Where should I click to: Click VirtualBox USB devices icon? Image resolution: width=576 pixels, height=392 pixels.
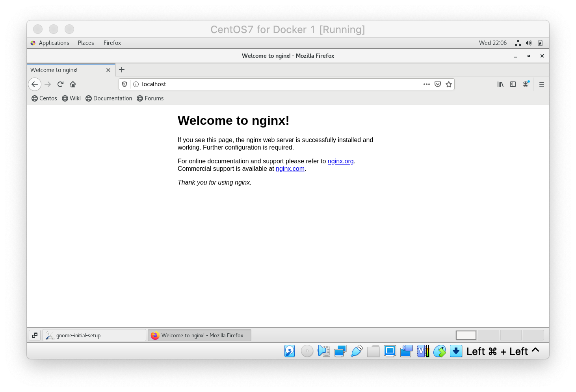[357, 351]
